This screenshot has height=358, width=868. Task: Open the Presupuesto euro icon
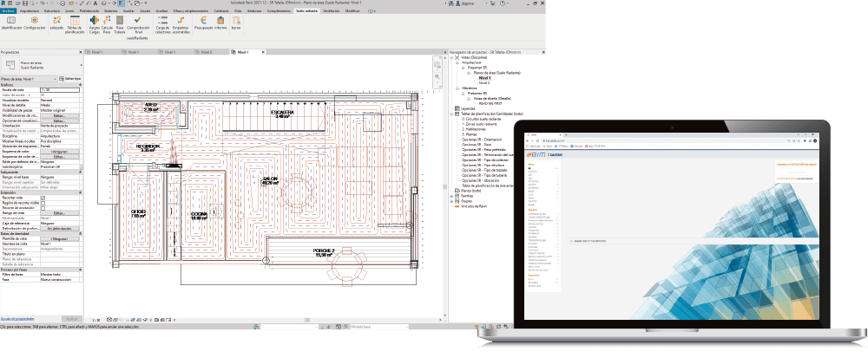(x=203, y=22)
